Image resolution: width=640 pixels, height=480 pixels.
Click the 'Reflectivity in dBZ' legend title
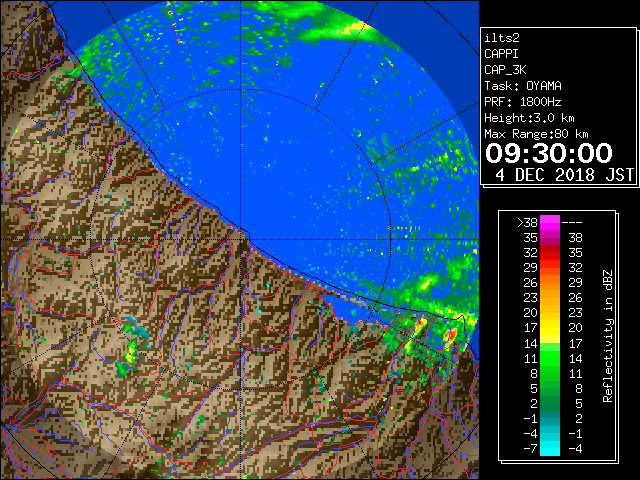pyautogui.click(x=608, y=336)
